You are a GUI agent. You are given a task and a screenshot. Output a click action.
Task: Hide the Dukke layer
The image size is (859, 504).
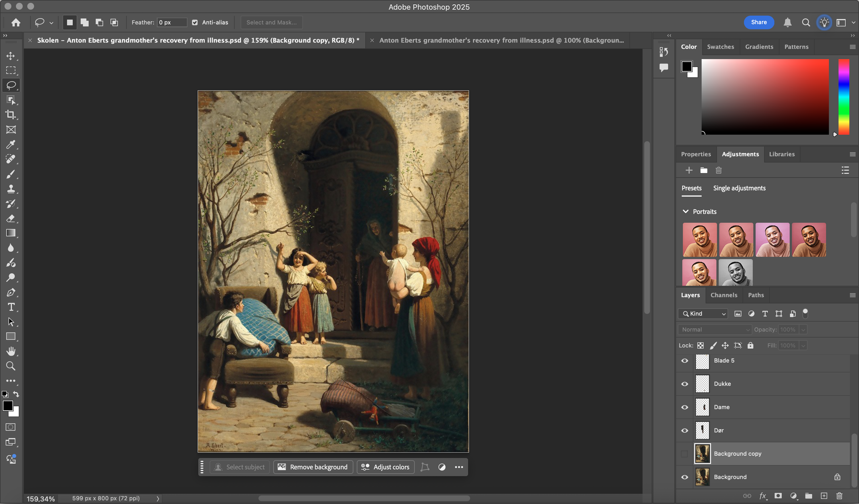685,384
